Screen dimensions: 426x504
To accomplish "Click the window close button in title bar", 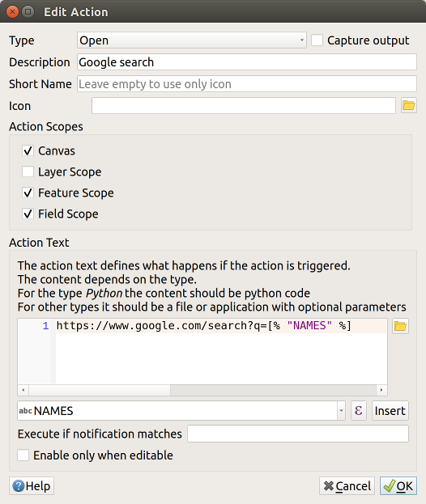I will point(12,12).
